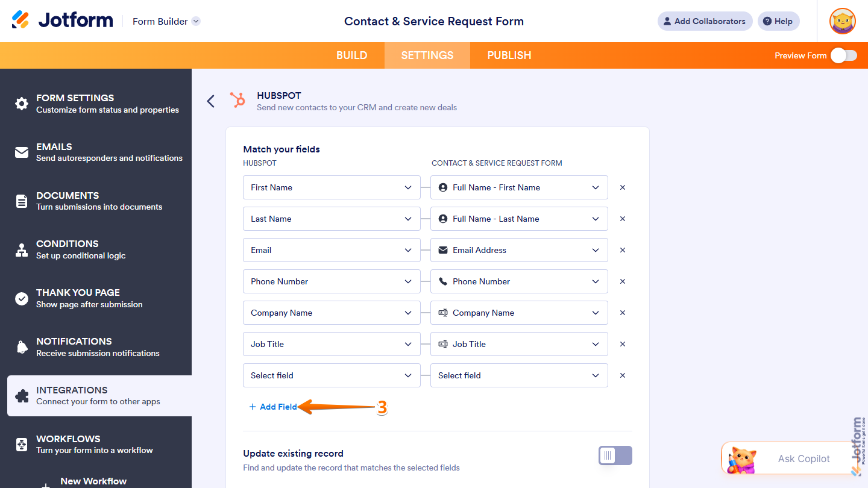Screen dimensions: 868x488
Task: Click the Form Settings gear icon
Action: click(22, 104)
